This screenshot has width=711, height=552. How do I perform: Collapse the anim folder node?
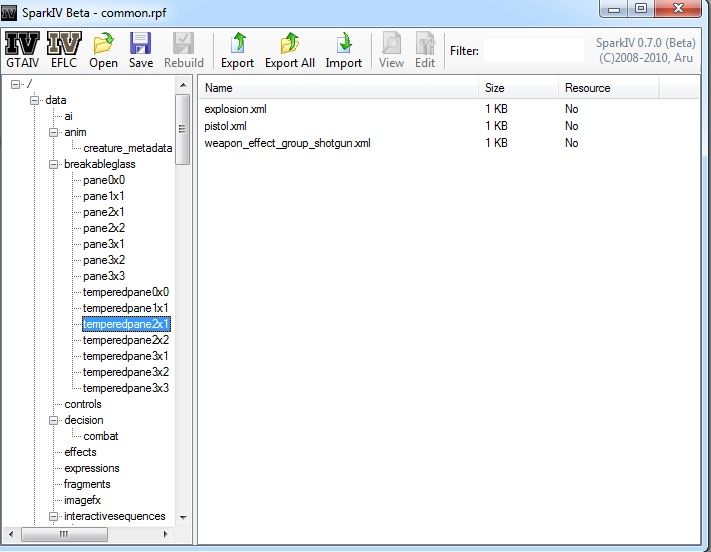pyautogui.click(x=54, y=132)
